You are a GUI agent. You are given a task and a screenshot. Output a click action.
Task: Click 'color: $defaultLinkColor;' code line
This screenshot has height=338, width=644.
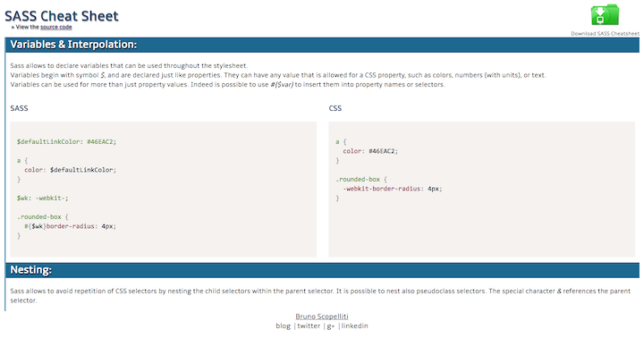[x=71, y=170]
